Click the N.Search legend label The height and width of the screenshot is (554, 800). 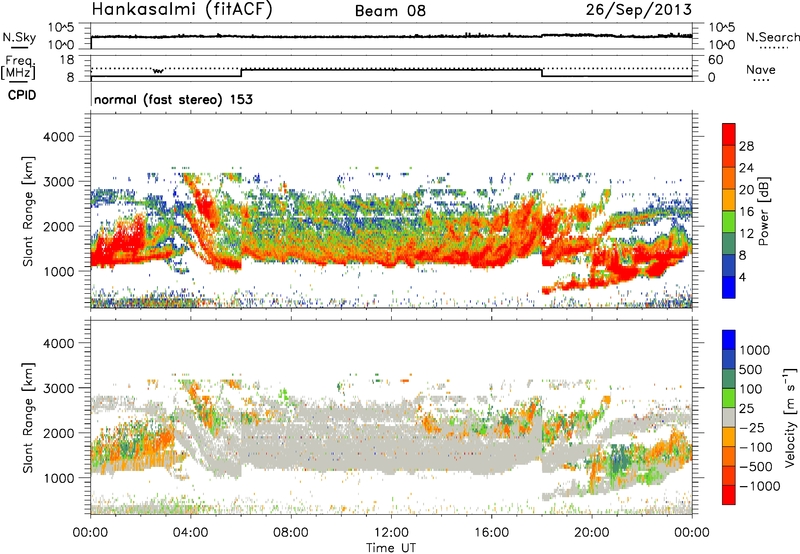point(773,37)
